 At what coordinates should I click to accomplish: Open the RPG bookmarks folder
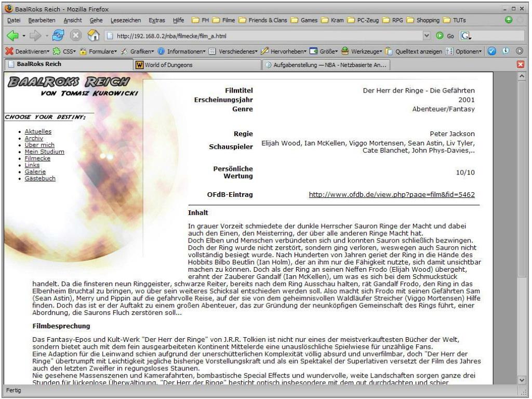point(393,20)
